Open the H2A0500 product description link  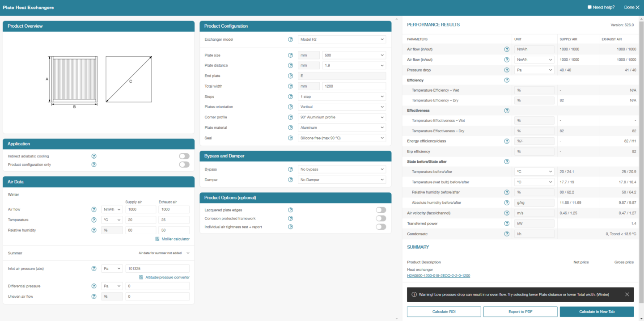point(438,276)
